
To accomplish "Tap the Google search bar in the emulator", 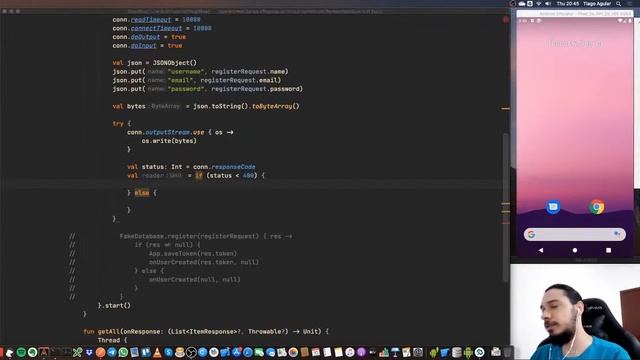I will pos(574,234).
